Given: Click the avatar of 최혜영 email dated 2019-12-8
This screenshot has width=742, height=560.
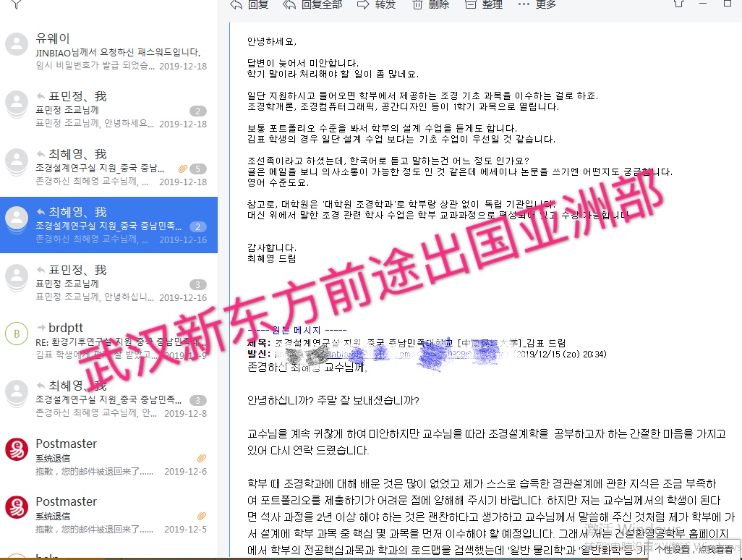Looking at the screenshot, I should pyautogui.click(x=17, y=392).
